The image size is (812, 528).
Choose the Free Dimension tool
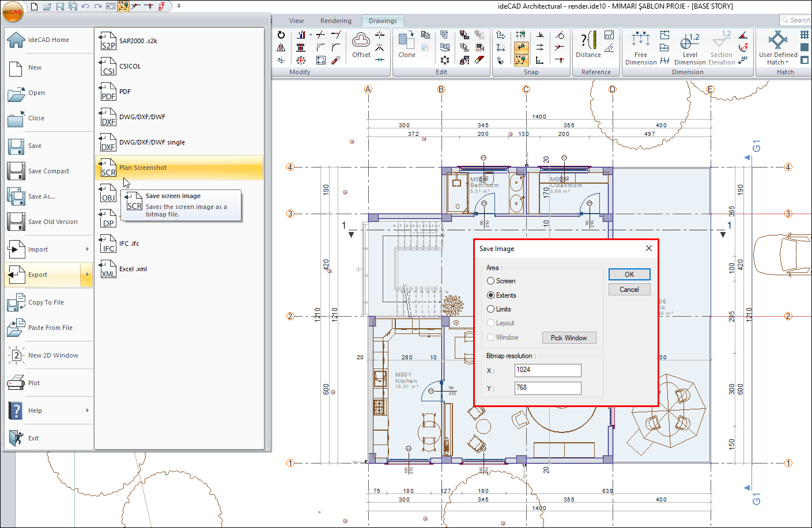640,47
